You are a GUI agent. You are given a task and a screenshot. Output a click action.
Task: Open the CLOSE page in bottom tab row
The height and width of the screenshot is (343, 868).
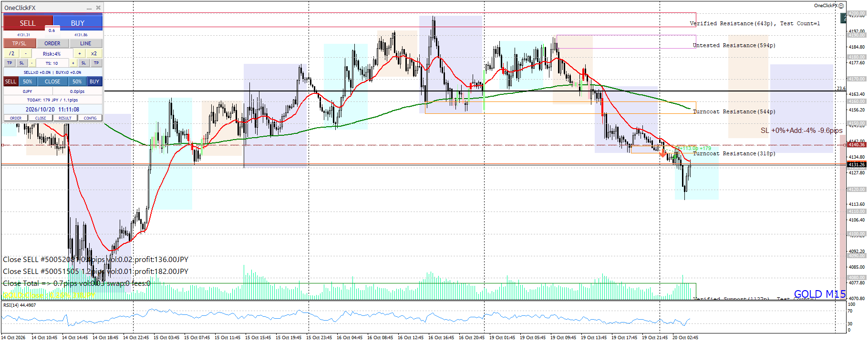tap(41, 118)
